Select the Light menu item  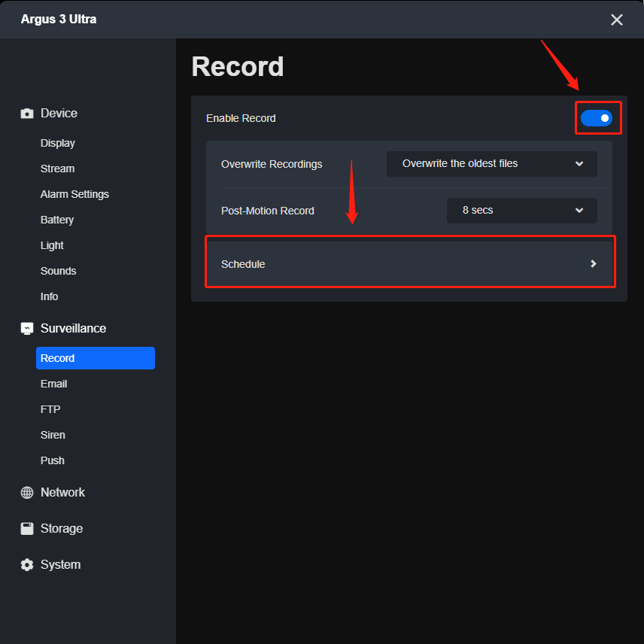coord(52,245)
